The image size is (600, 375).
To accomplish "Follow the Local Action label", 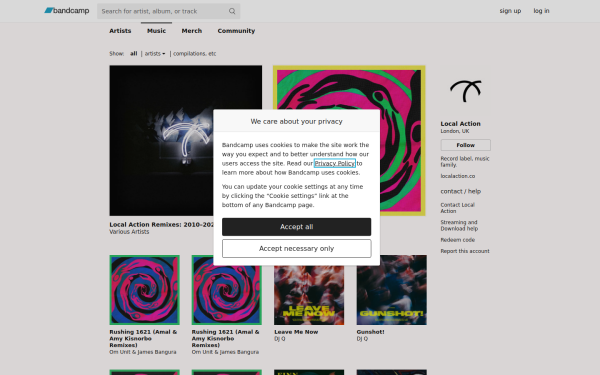I will (x=465, y=145).
